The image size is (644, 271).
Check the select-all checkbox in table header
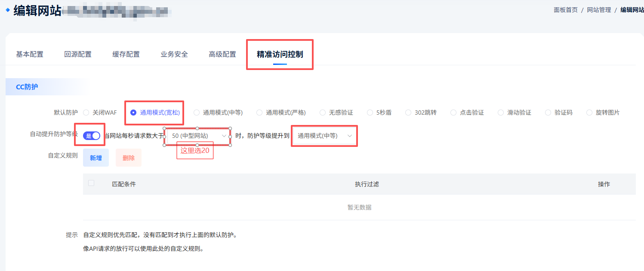click(91, 183)
